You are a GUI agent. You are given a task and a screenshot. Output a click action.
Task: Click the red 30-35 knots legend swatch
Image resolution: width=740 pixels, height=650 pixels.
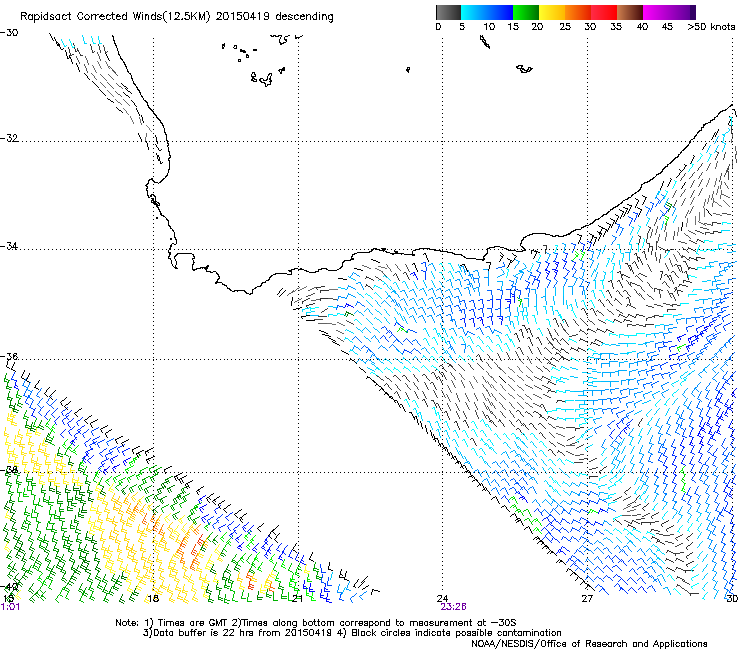(x=604, y=12)
